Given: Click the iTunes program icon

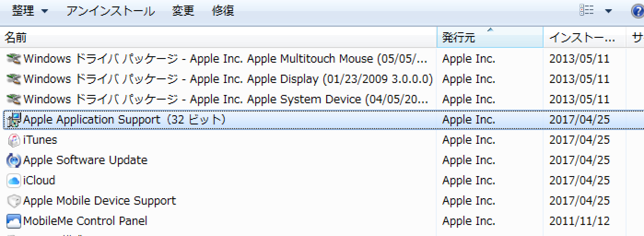Looking at the screenshot, I should click(x=14, y=140).
